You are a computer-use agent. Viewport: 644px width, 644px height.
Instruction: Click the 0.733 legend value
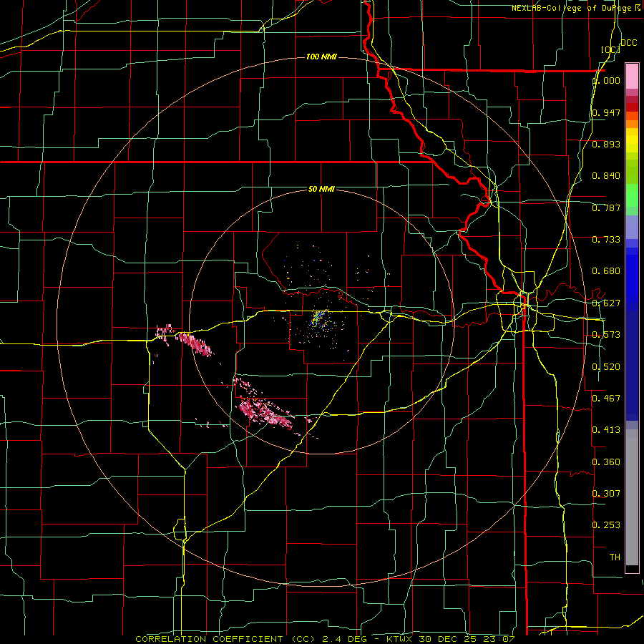606,240
